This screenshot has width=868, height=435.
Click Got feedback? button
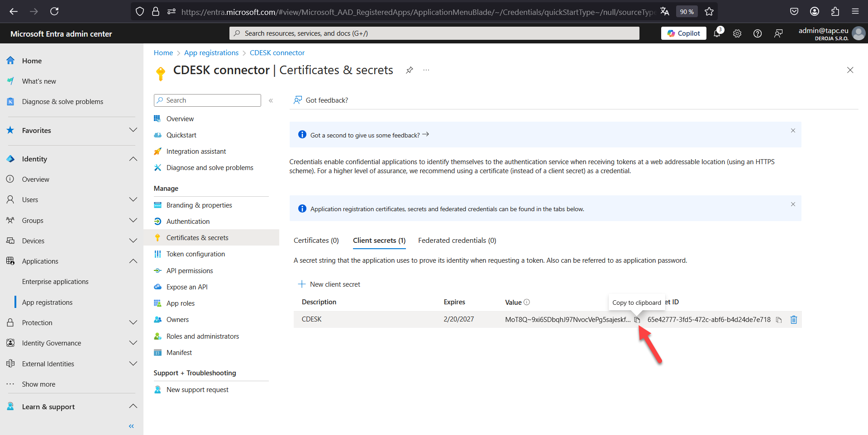pyautogui.click(x=321, y=100)
